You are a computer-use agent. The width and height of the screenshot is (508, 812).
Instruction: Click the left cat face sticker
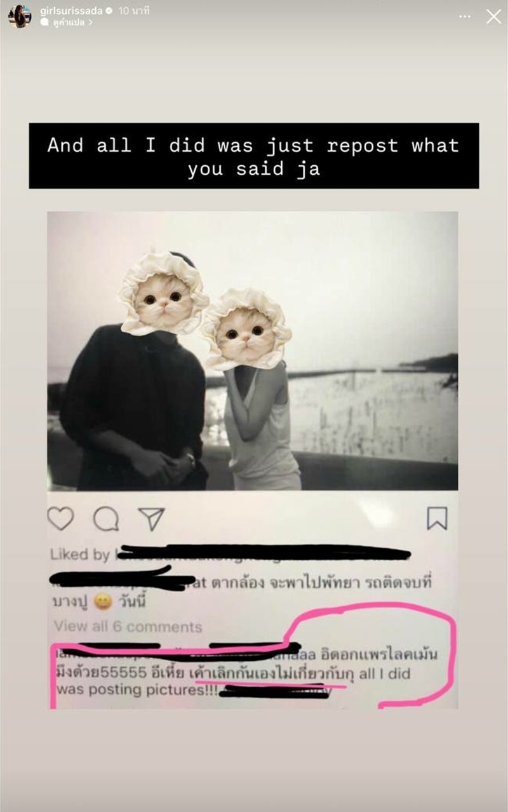click(x=163, y=293)
